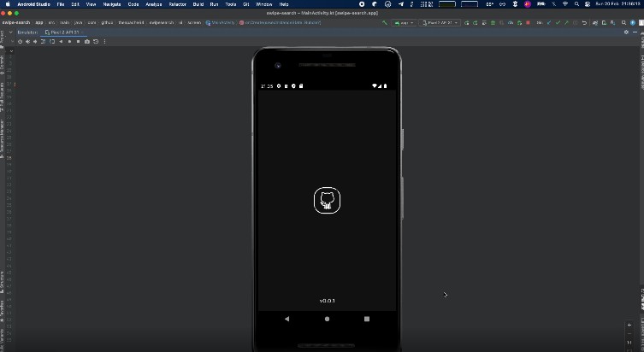Click Apply Changes and Restart Activity icon
Viewport: 644px width, 352px height.
point(476,22)
